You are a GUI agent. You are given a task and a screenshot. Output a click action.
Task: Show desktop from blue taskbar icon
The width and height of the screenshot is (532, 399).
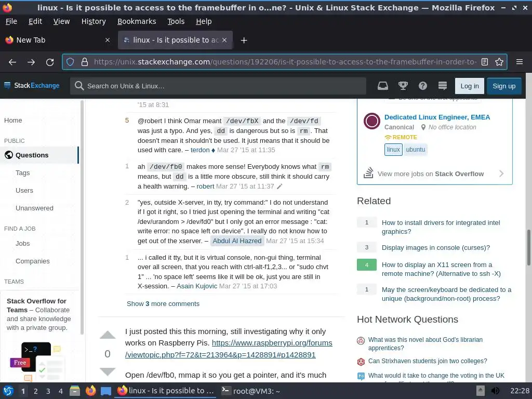coord(106,391)
